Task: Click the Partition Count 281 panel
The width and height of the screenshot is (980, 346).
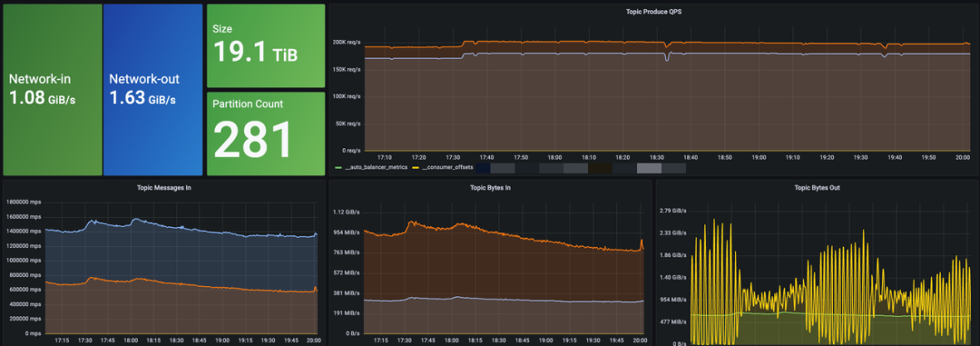Action: [x=266, y=133]
